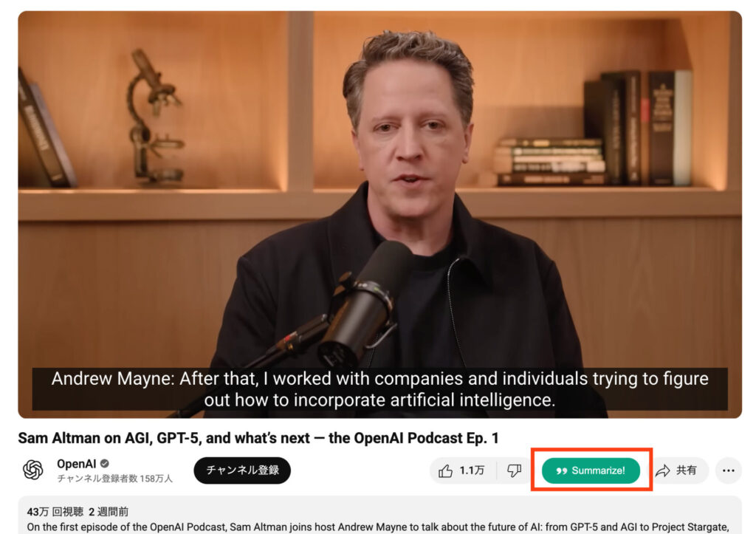Image resolution: width=756 pixels, height=534 pixels.
Task: Click the thumbs down dislike icon
Action: 515,470
